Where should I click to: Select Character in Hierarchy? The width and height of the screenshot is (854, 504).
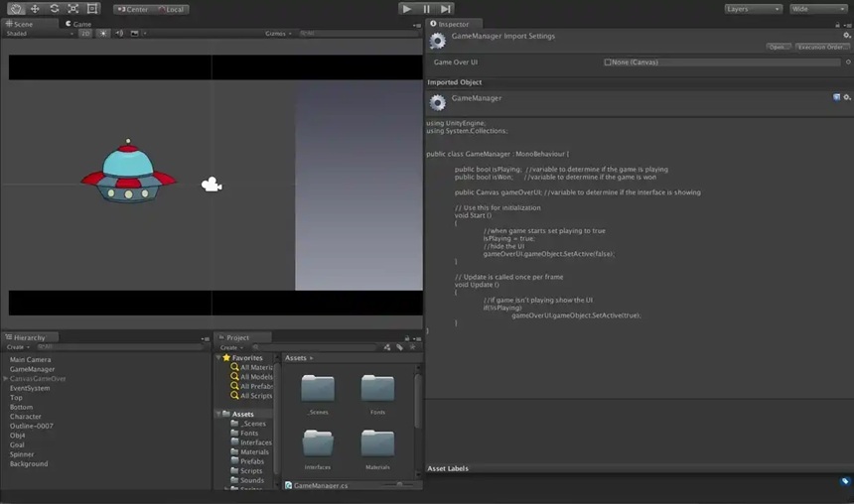(25, 417)
